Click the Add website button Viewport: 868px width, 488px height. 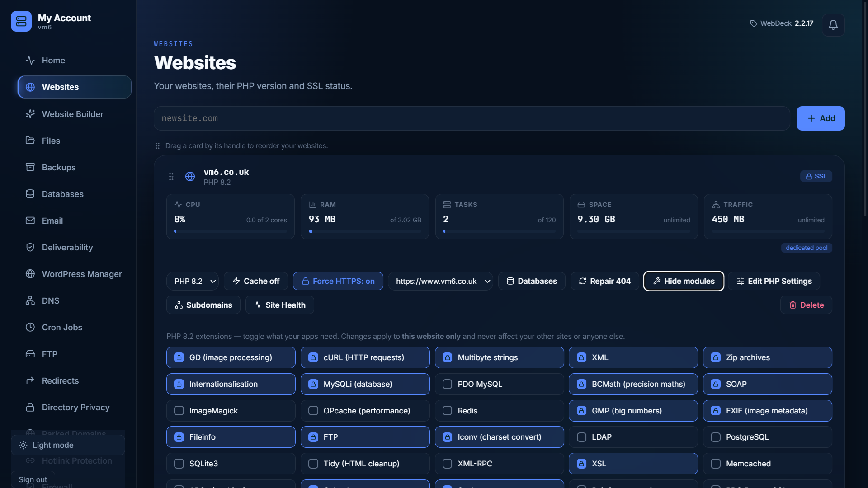pyautogui.click(x=821, y=118)
